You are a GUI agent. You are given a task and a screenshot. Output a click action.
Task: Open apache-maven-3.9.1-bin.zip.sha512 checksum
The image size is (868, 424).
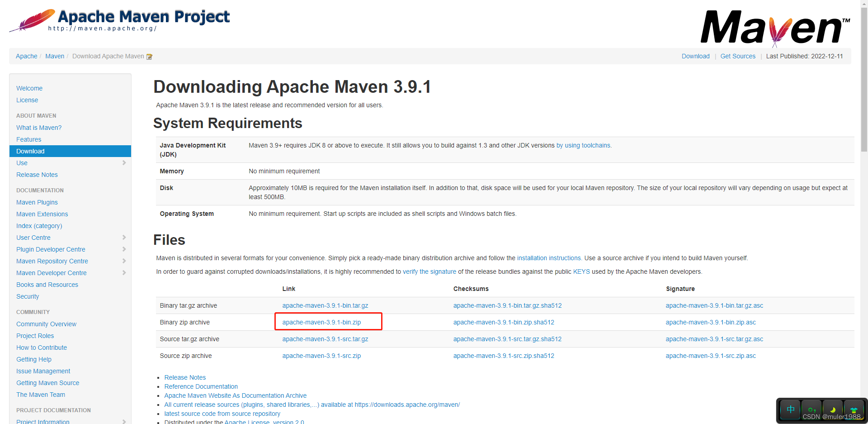click(x=504, y=322)
